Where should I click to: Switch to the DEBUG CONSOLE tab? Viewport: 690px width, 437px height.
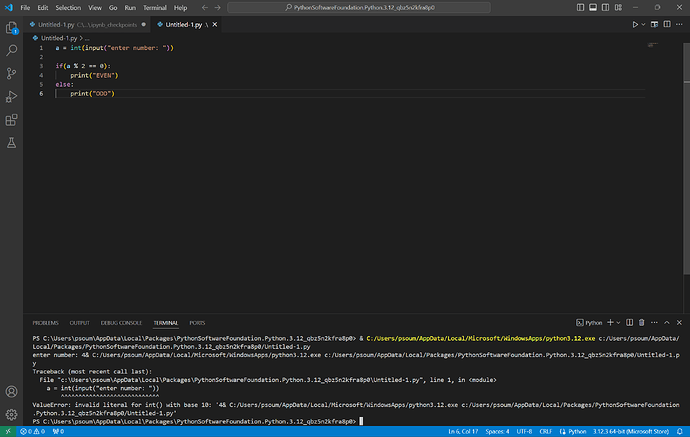[121, 323]
